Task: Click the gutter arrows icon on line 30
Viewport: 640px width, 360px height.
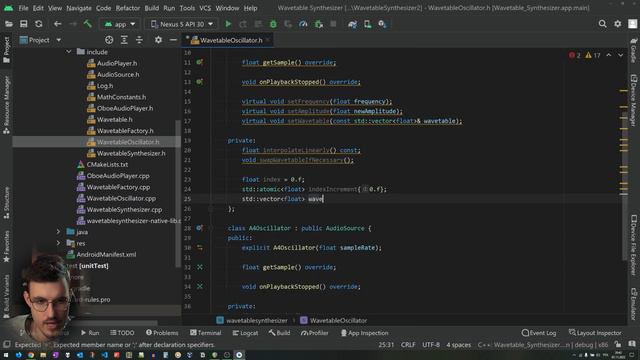Action: [200, 248]
